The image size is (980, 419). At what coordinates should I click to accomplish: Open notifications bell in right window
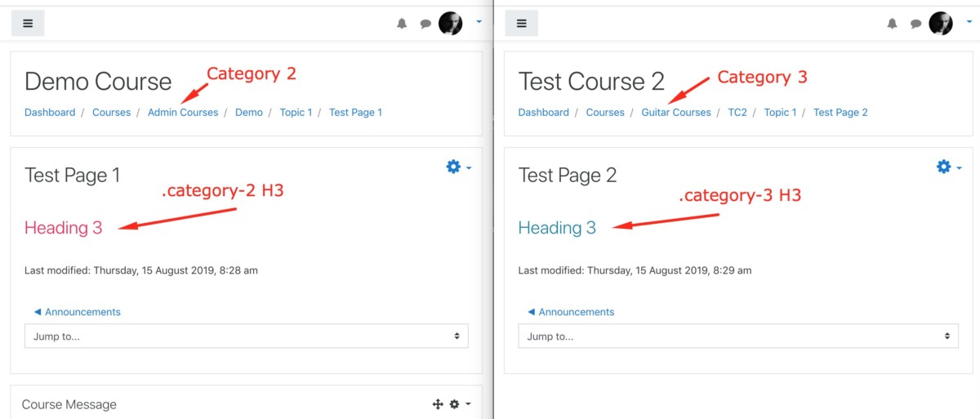click(893, 24)
